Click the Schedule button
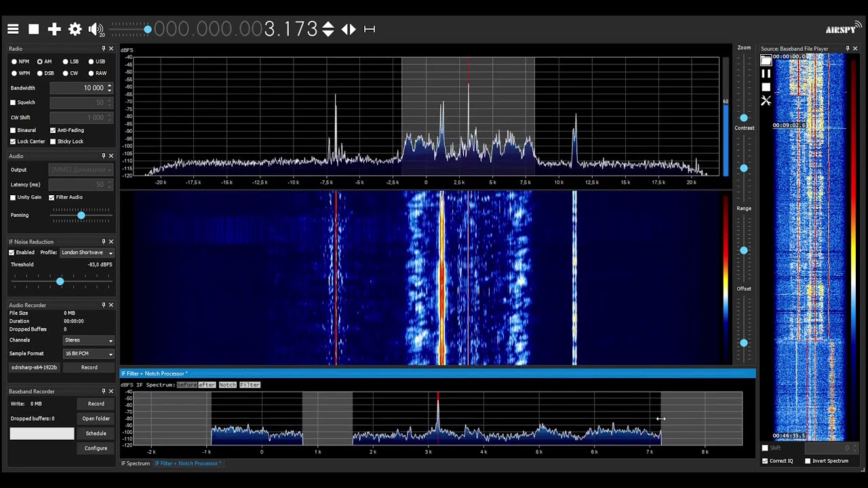The width and height of the screenshot is (868, 488). click(x=96, y=434)
